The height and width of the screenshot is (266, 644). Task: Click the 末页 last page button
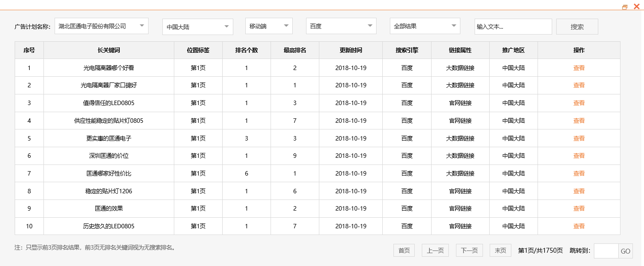[500, 250]
